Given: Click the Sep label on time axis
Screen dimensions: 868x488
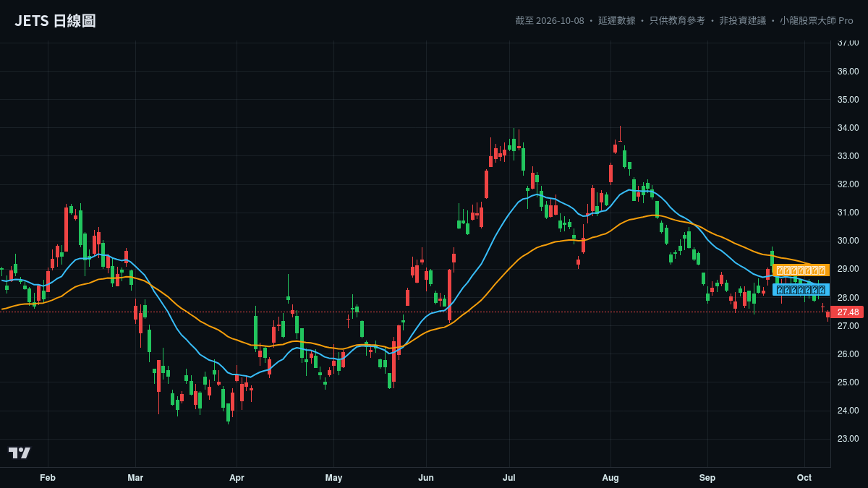Looking at the screenshot, I should [x=707, y=478].
